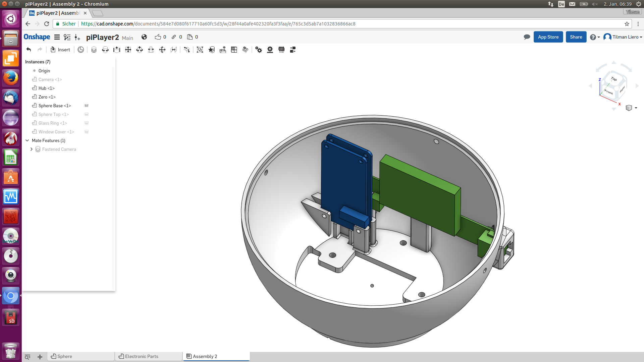Select Origin in the instances list
Image resolution: width=644 pixels, height=362 pixels.
coord(44,71)
